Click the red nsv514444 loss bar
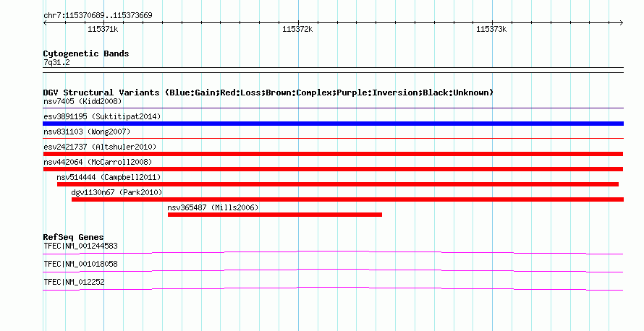Screen dimensions: 644x331 pos(338,184)
